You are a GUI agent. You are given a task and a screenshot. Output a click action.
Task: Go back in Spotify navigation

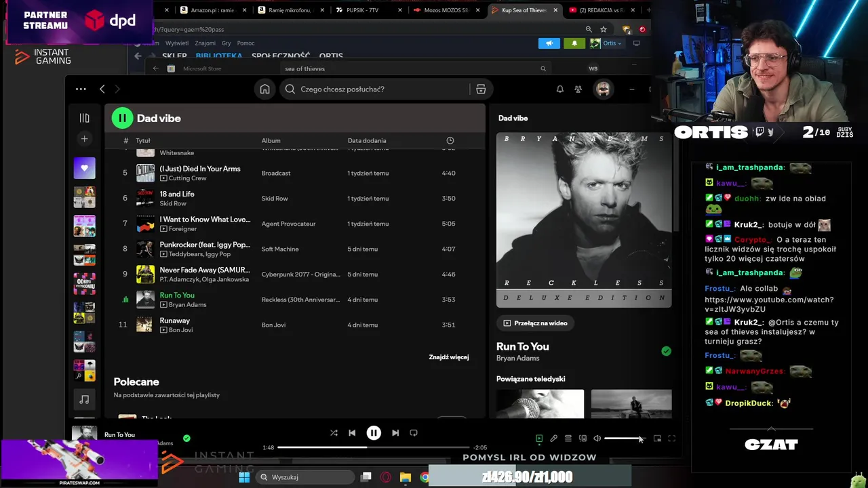(102, 89)
